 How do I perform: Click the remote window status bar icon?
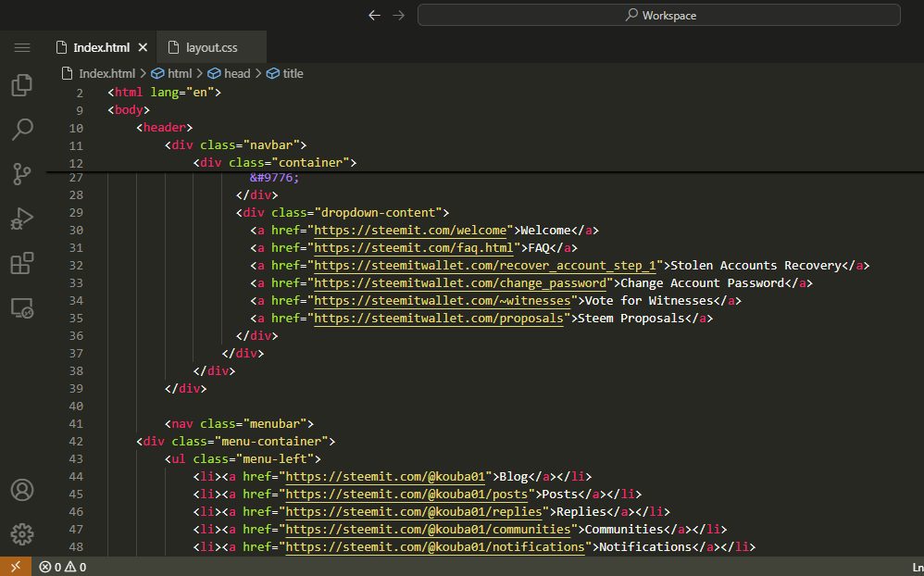(x=15, y=567)
